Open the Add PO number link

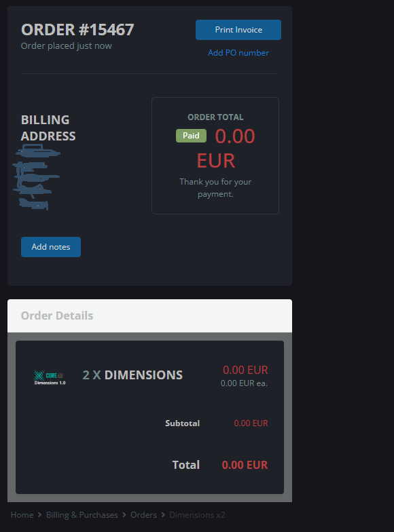point(238,53)
